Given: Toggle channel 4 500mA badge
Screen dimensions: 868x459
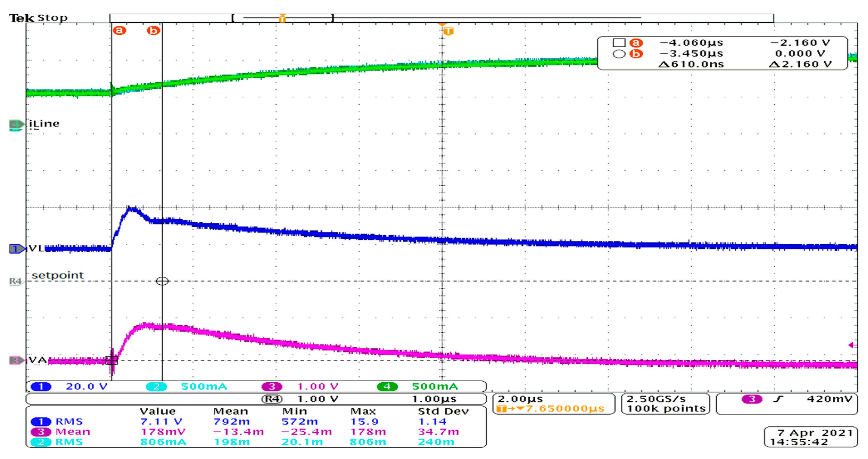Looking at the screenshot, I should tap(387, 387).
